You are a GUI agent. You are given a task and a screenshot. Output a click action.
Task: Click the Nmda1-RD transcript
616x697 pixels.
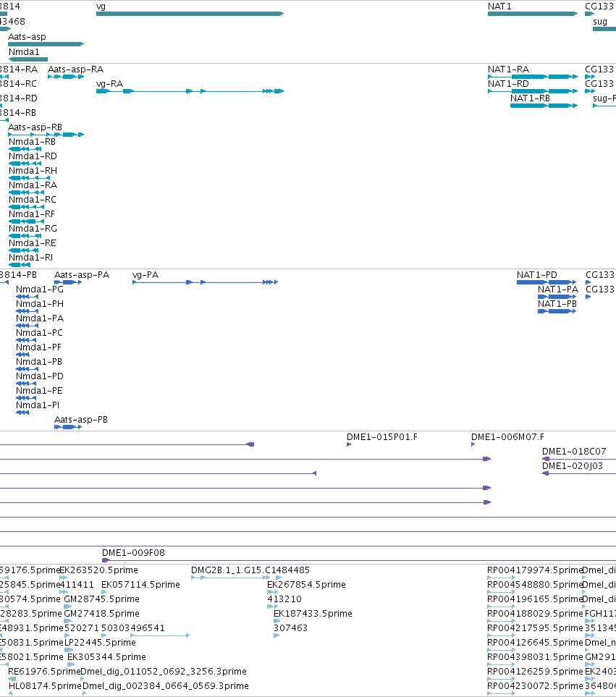click(x=25, y=164)
